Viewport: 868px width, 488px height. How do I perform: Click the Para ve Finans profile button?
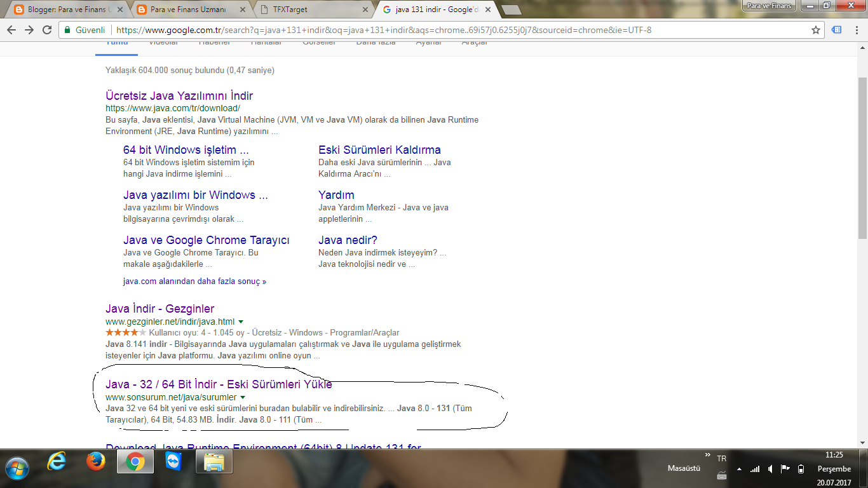point(770,6)
